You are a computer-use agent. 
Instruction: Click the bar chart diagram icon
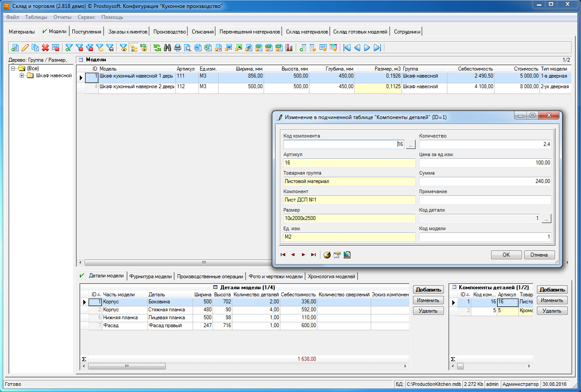point(289,48)
